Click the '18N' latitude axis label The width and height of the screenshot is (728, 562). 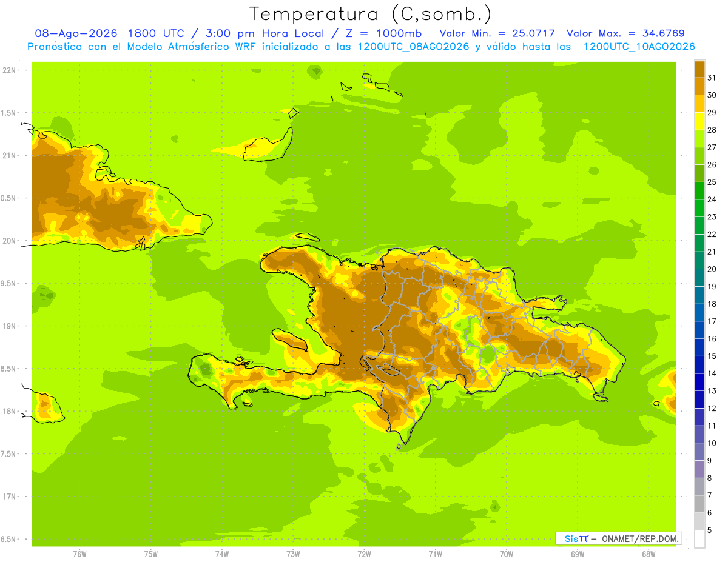pyautogui.click(x=9, y=412)
